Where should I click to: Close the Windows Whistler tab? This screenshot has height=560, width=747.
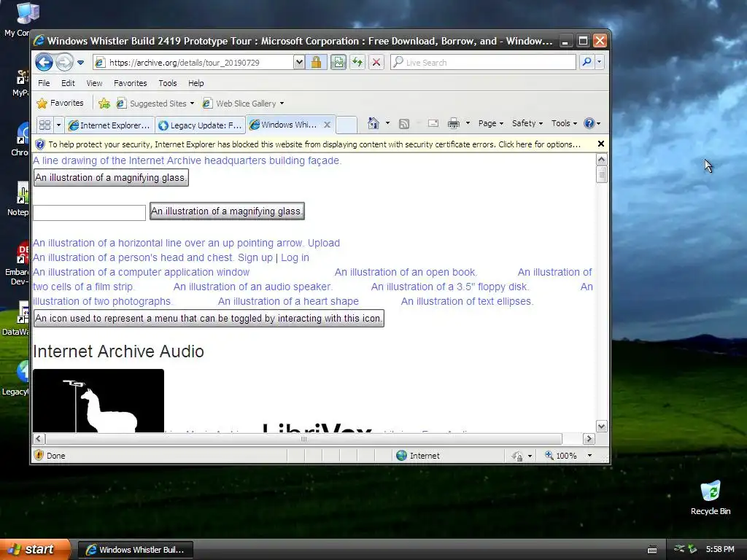coord(327,125)
